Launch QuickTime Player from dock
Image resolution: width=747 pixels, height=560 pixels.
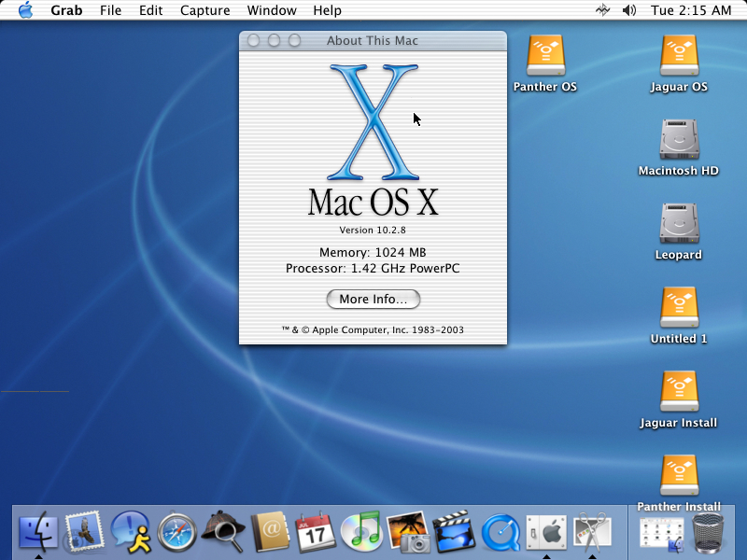click(499, 531)
